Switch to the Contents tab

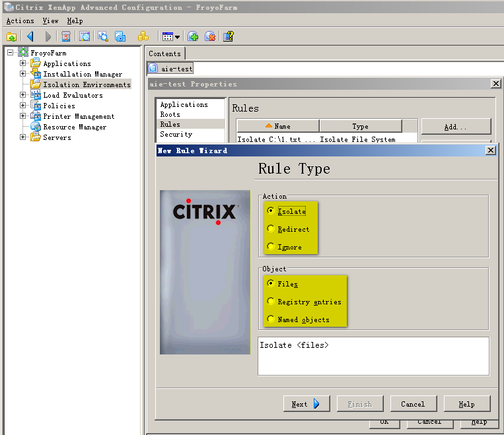click(x=165, y=53)
